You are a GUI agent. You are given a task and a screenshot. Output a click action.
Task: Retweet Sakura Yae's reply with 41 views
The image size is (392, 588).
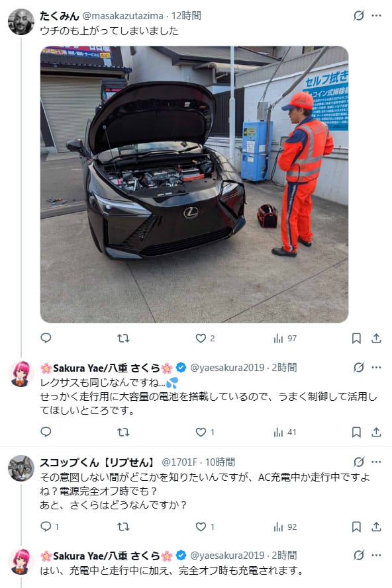pos(123,432)
